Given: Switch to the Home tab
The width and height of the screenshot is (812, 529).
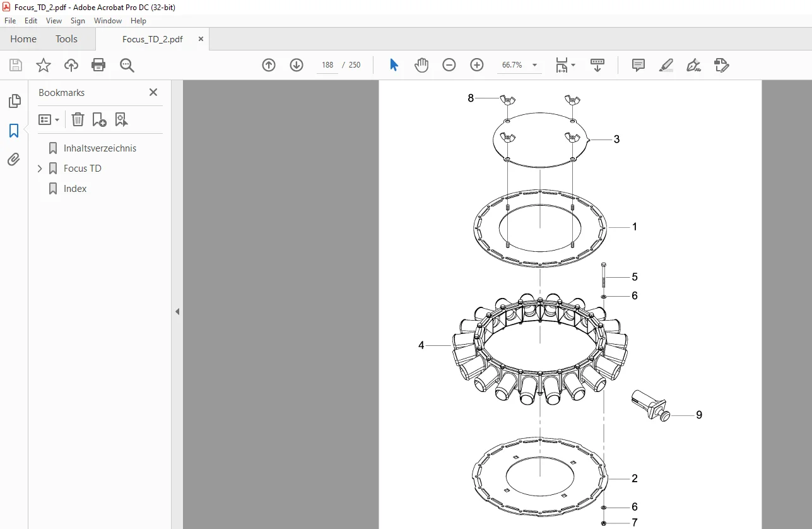Looking at the screenshot, I should pyautogui.click(x=23, y=39).
